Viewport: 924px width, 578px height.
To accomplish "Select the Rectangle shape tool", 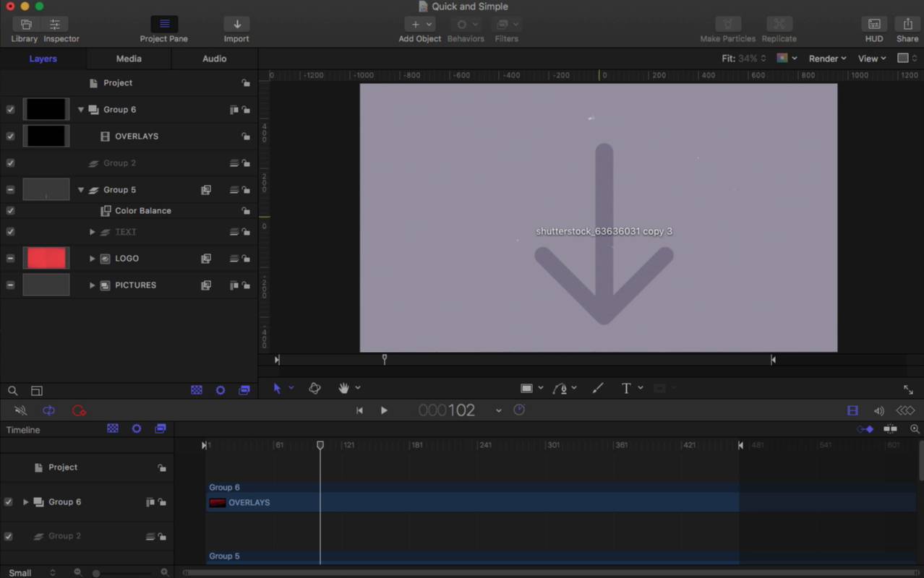I will [x=527, y=388].
